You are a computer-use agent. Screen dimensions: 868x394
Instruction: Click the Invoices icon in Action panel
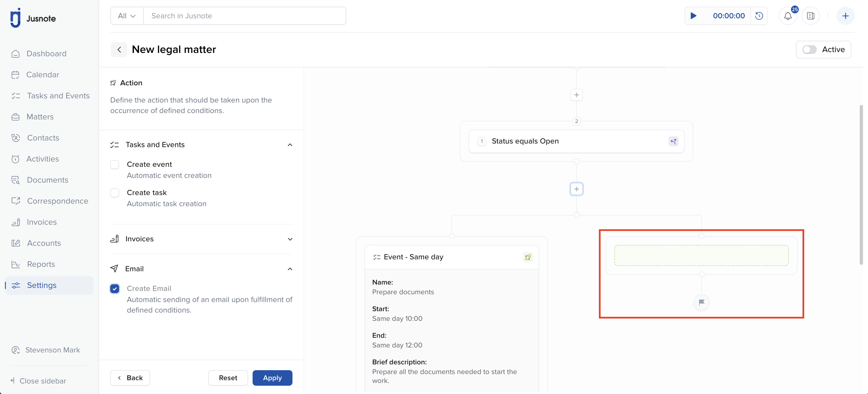[114, 239]
